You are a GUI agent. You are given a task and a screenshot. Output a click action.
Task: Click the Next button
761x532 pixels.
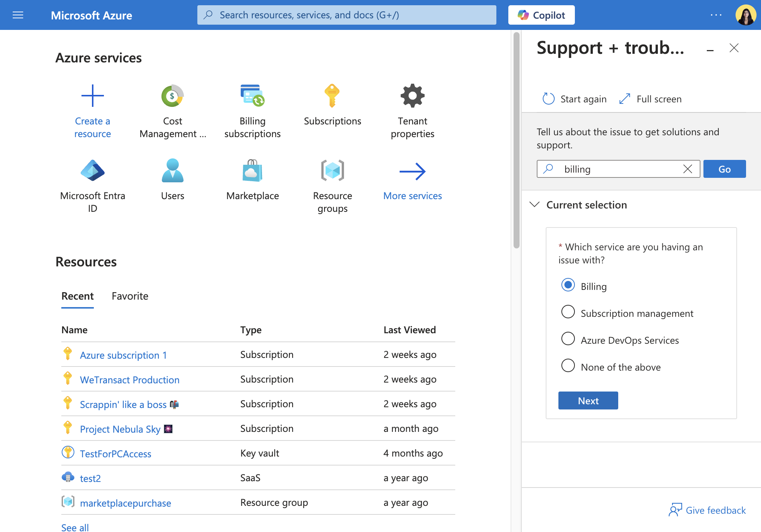point(588,400)
